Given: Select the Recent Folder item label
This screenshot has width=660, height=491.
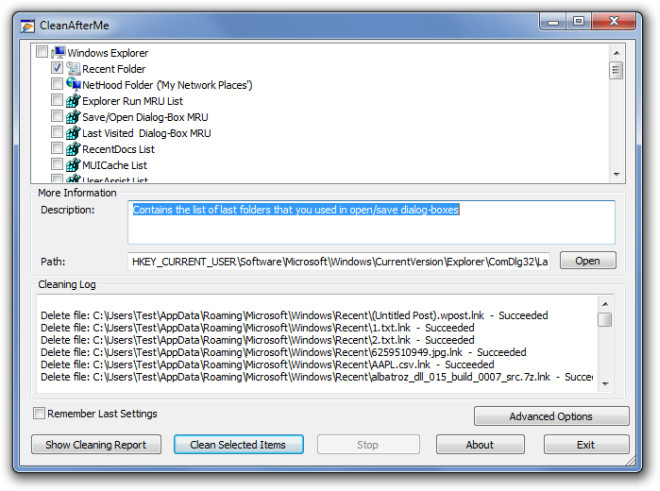Looking at the screenshot, I should (x=114, y=69).
